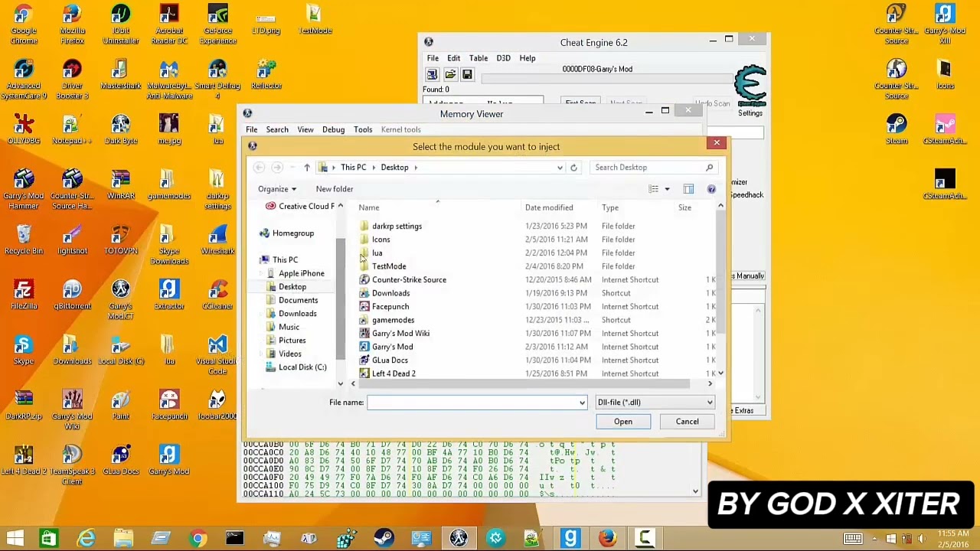Viewport: 980px width, 551px height.
Task: Open the Dll-file type filter dropdown
Action: point(655,403)
